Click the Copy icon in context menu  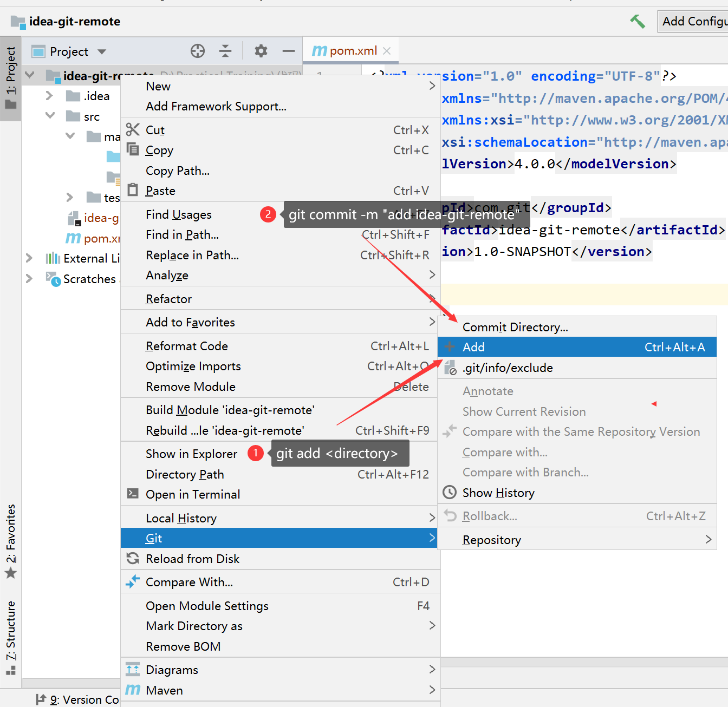pos(133,149)
